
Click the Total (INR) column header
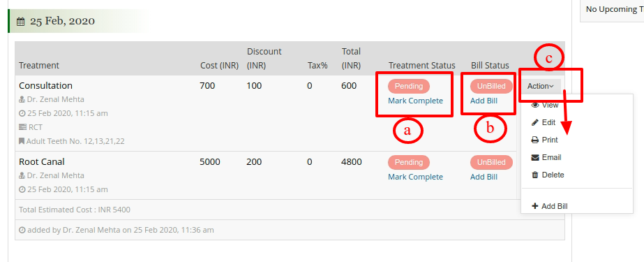[351, 59]
